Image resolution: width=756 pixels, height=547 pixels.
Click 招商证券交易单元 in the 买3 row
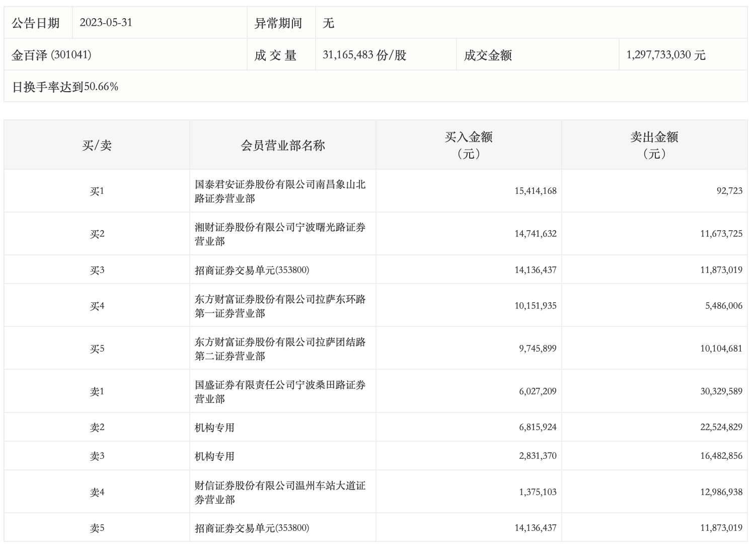tap(252, 270)
